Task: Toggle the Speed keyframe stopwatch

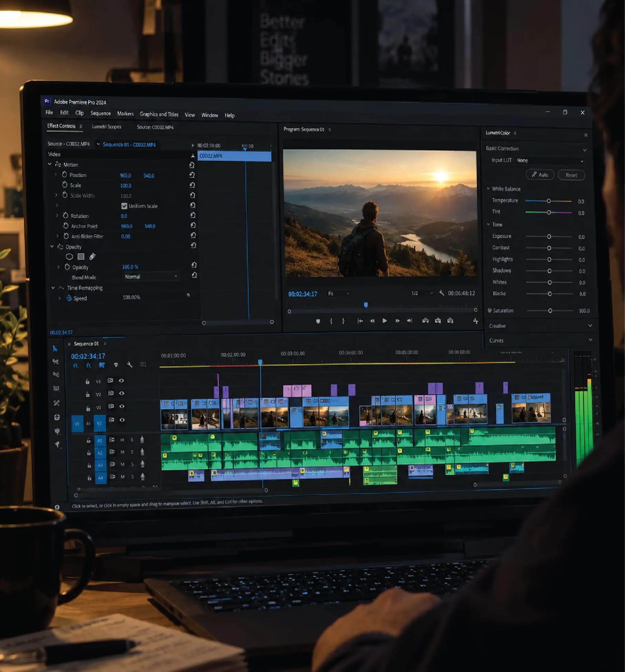Action: click(x=69, y=298)
